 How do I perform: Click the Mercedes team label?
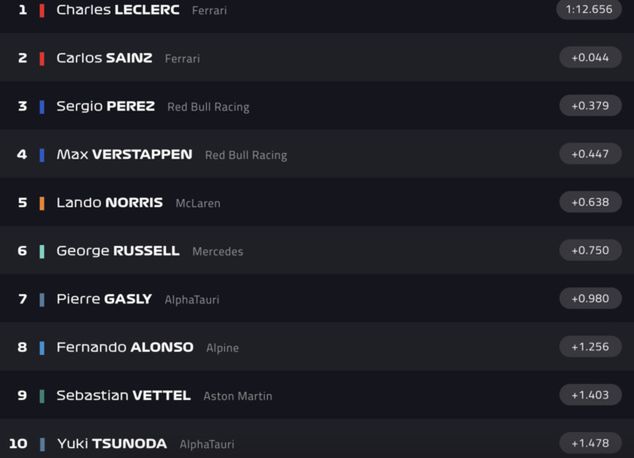point(217,251)
